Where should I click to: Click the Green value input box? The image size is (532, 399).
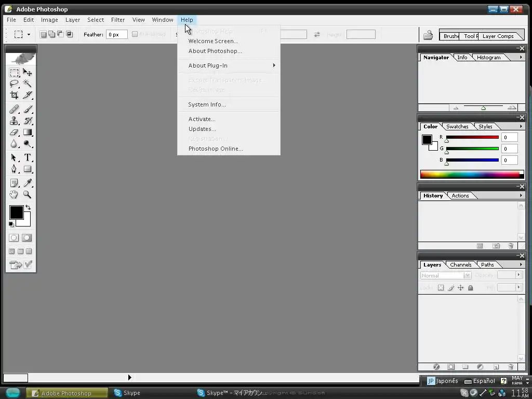pyautogui.click(x=510, y=149)
